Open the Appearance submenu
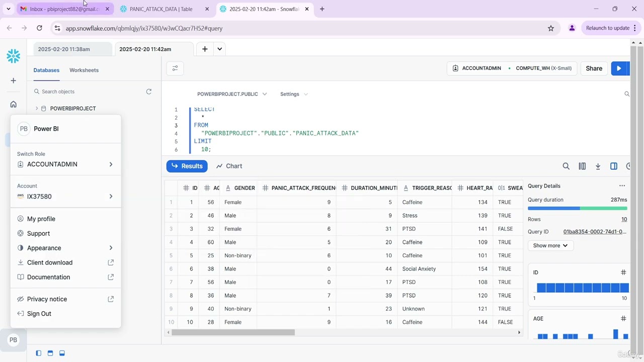The width and height of the screenshot is (644, 362). click(x=65, y=248)
